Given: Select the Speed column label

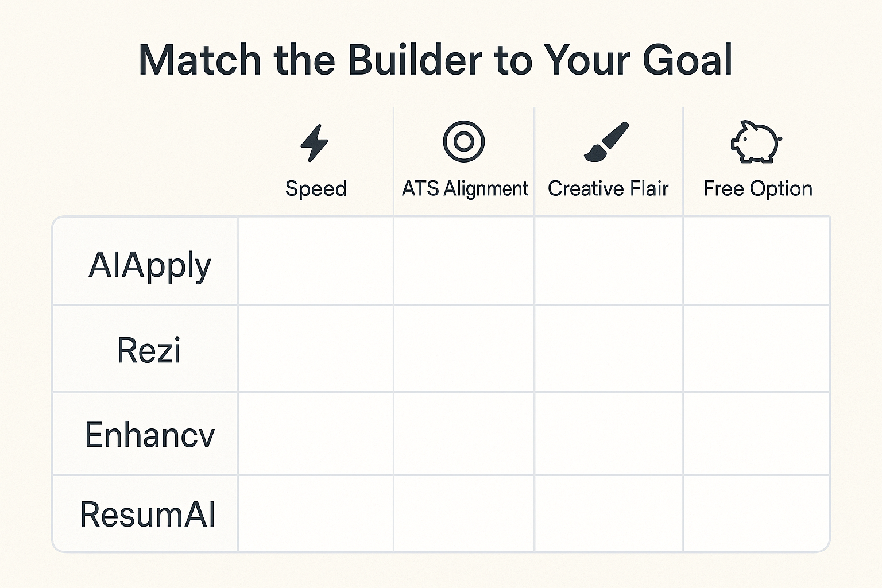Looking at the screenshot, I should (316, 188).
